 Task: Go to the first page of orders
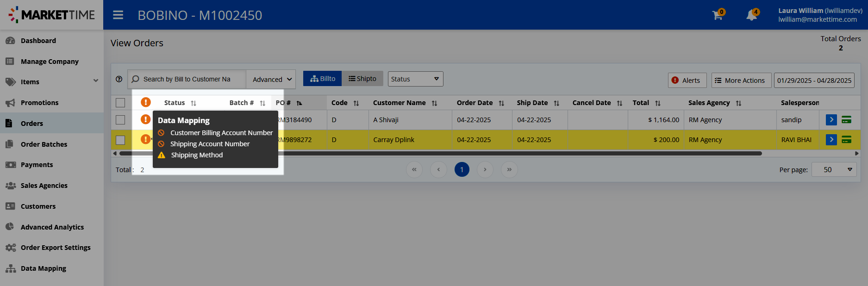click(x=414, y=170)
